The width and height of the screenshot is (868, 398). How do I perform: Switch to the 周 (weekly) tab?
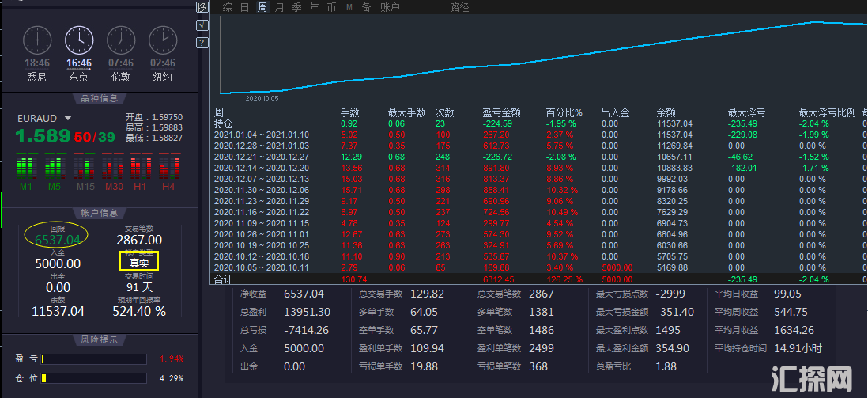(262, 7)
